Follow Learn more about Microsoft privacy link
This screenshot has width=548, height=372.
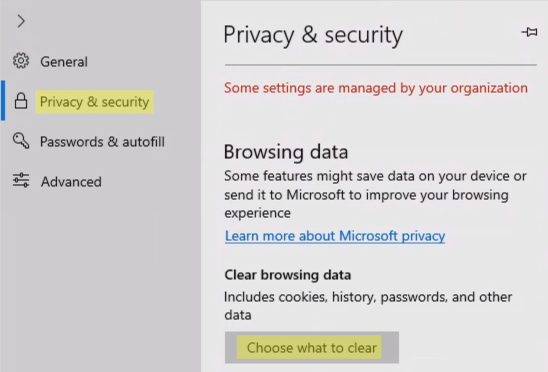coord(335,236)
